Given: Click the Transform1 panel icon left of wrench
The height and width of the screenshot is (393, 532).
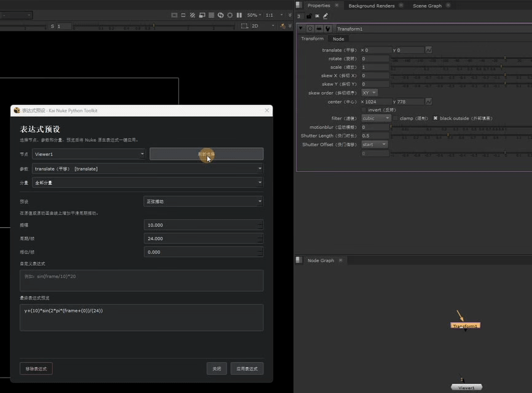Looking at the screenshot, I should coord(319,29).
